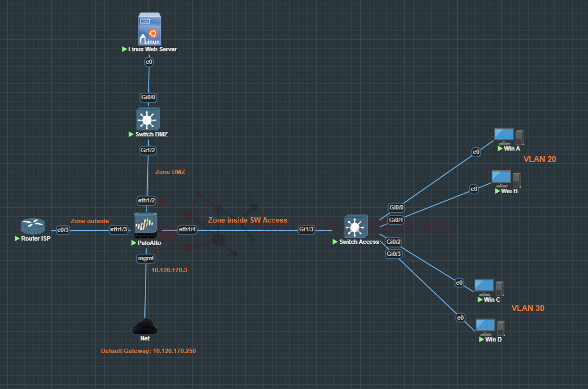Click the Router ISP icon
588x389 pixels.
[x=33, y=226]
